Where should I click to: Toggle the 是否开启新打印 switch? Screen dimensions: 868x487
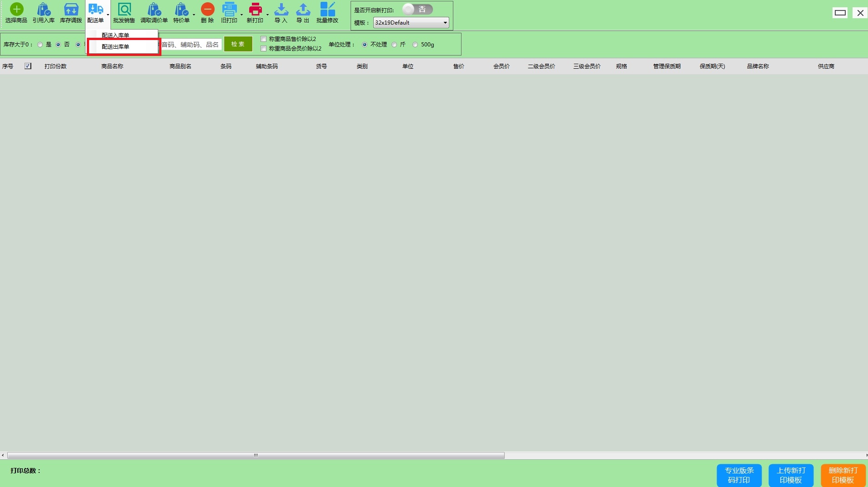coord(417,10)
